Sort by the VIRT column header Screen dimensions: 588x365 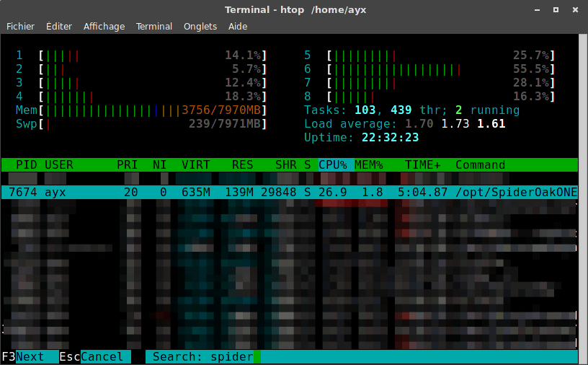tap(196, 165)
